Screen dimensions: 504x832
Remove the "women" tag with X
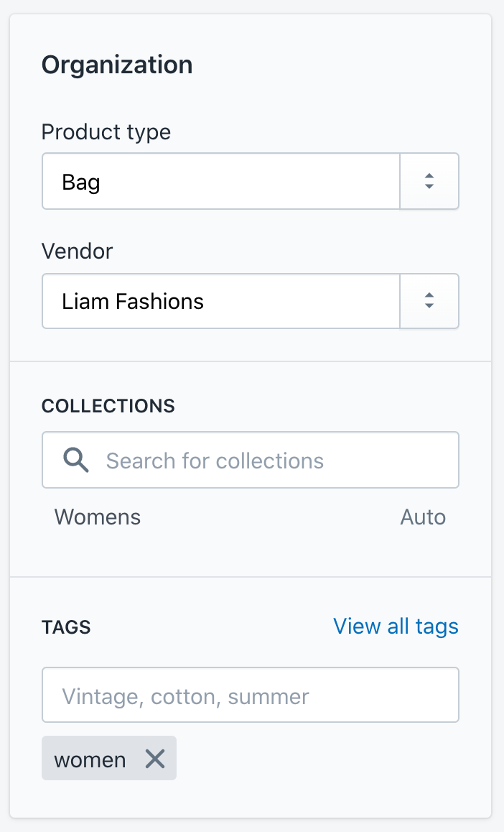click(x=155, y=759)
